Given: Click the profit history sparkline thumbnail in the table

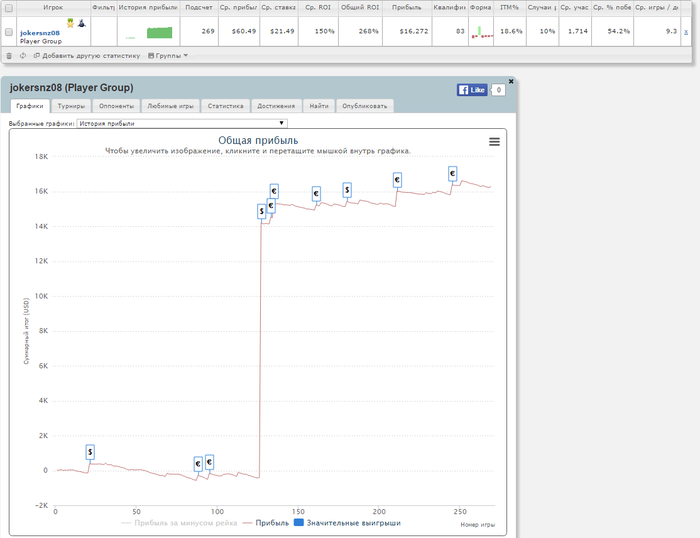Looking at the screenshot, I should click(149, 33).
